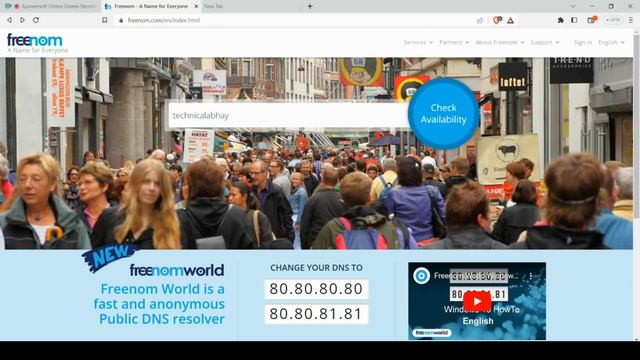Share this page using the share icon
This screenshot has height=360, width=640.
point(480,20)
